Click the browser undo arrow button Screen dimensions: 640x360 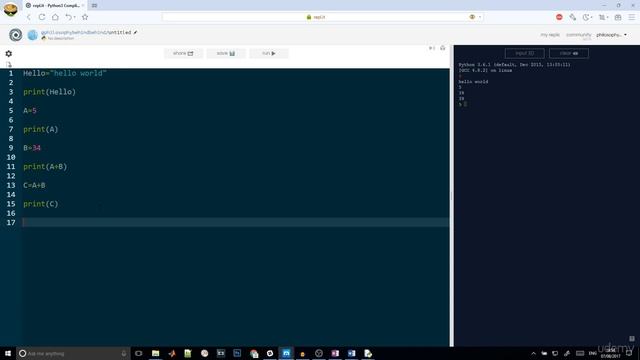point(68,17)
